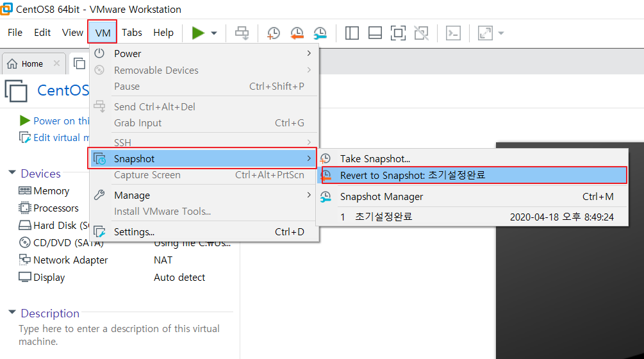Open the Help menu
Screen dimensions: 644x359
pyautogui.click(x=163, y=33)
